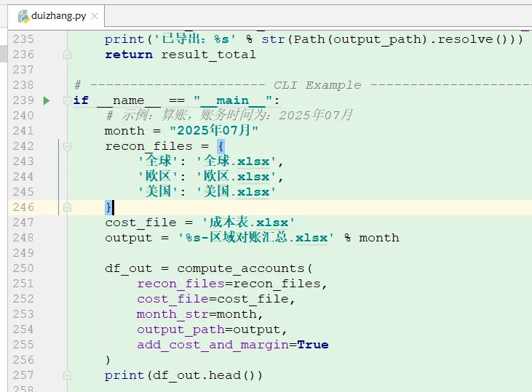Click 'add_cost_and_margin' argument name
Image resolution: width=532 pixels, height=392 pixels.
click(213, 345)
